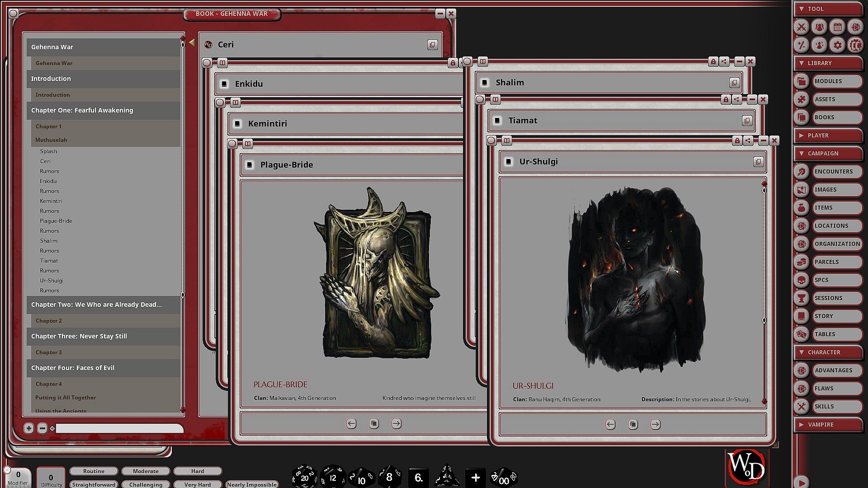
Task: Toggle lock on Tiamat window
Action: tap(726, 99)
